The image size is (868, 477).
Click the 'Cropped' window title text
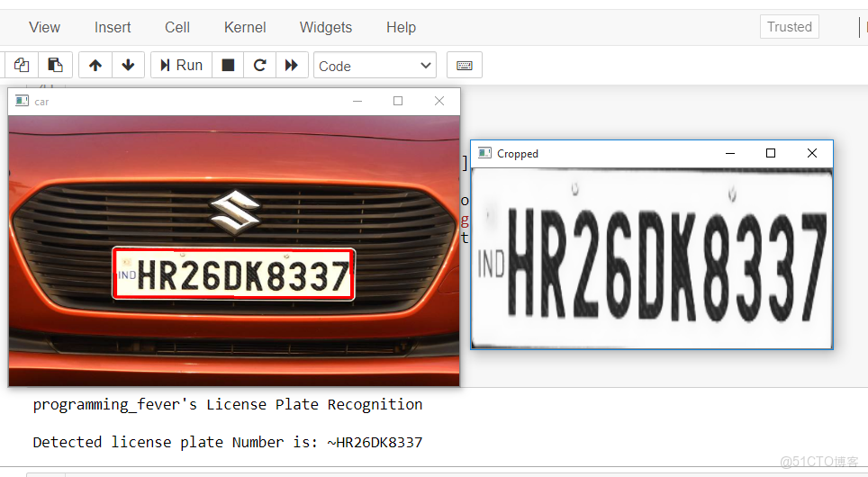tap(518, 154)
